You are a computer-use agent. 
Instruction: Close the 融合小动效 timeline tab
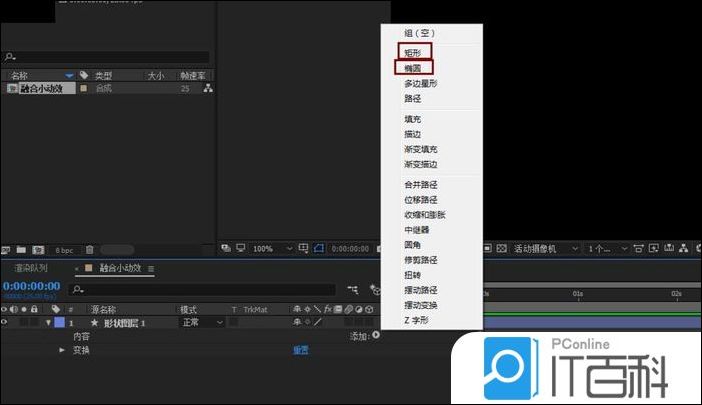pyautogui.click(x=77, y=269)
